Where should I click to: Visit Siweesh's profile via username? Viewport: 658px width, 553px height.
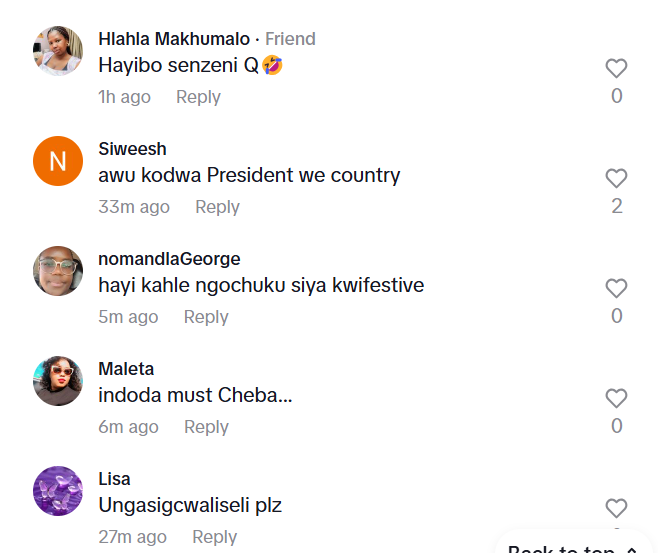(x=132, y=149)
